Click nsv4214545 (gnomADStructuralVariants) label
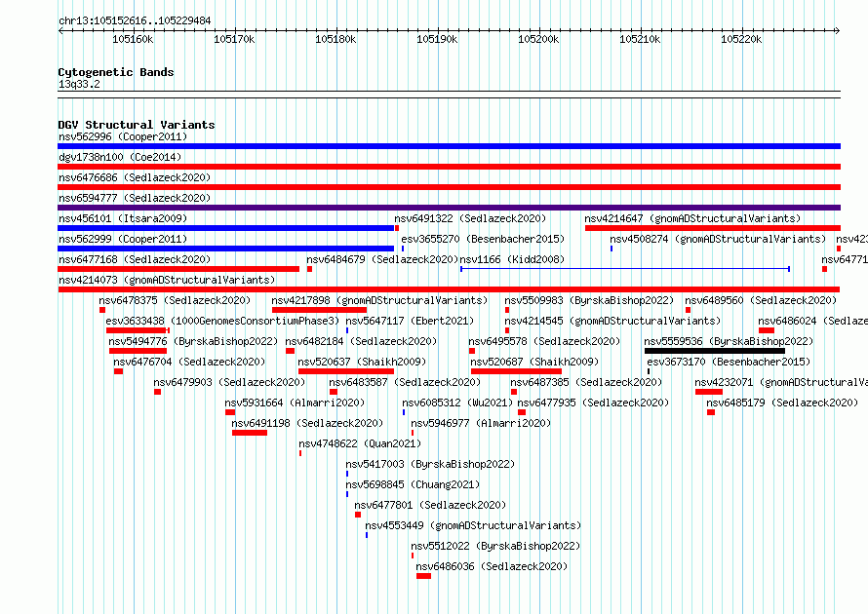 [612, 321]
